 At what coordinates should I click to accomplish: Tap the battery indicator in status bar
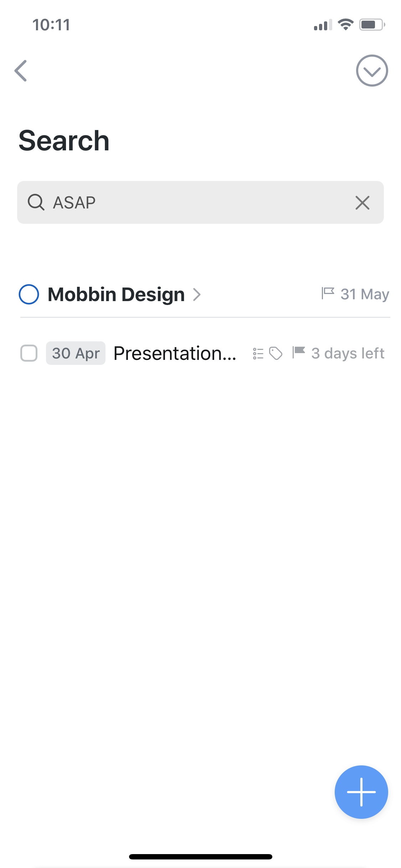[372, 25]
